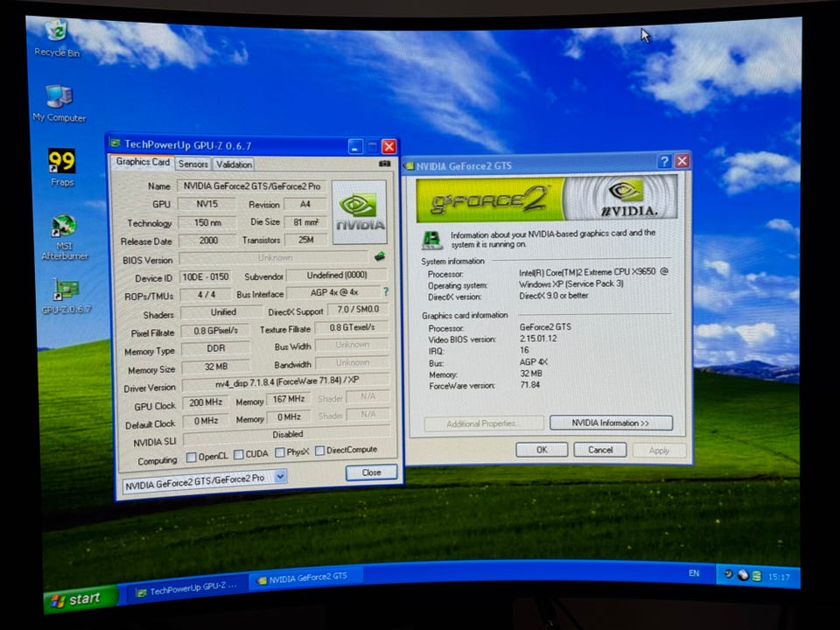Enable the CUDA checkbox
Screen dimensions: 840x630
[238, 454]
